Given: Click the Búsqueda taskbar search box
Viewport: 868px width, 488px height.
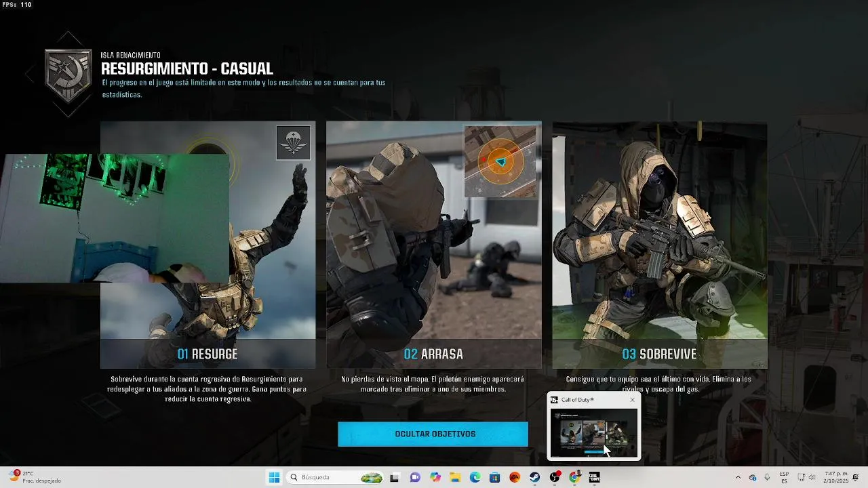Looking at the screenshot, I should click(x=336, y=477).
